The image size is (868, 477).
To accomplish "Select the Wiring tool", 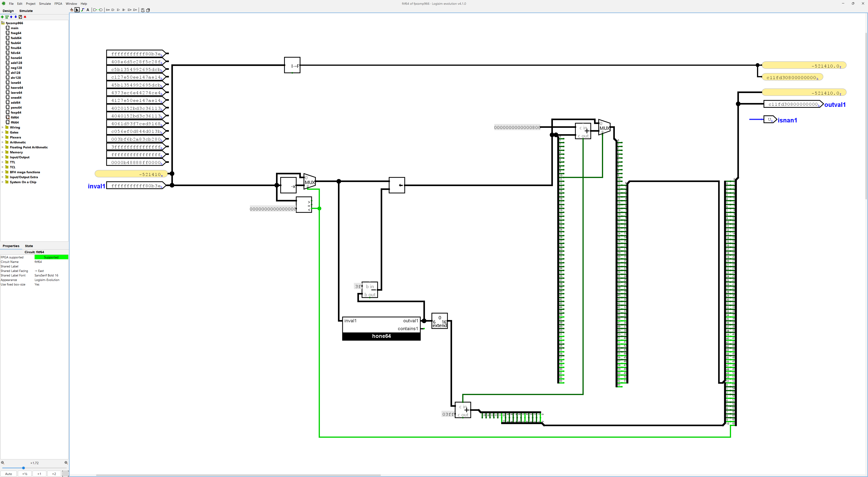I will [x=83, y=10].
